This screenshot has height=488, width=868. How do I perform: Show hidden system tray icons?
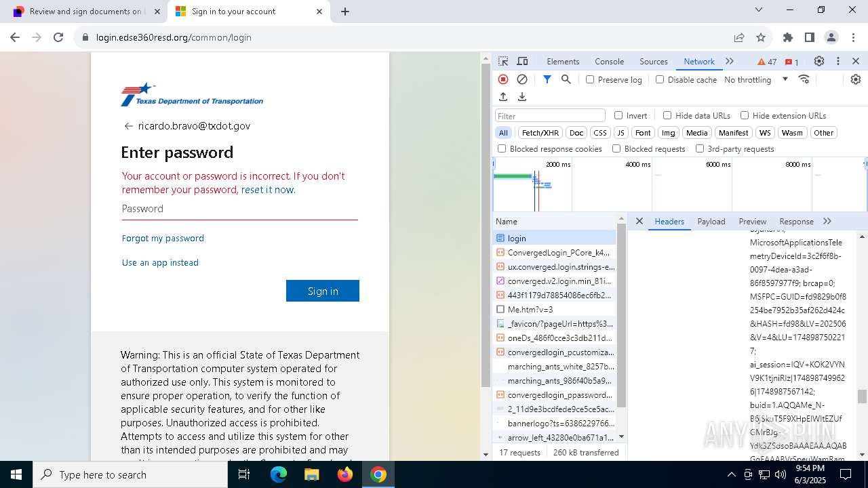pyautogui.click(x=731, y=474)
